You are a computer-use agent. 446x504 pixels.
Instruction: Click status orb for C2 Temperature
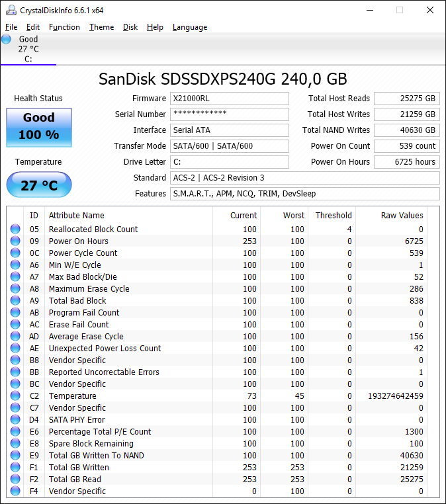click(15, 396)
